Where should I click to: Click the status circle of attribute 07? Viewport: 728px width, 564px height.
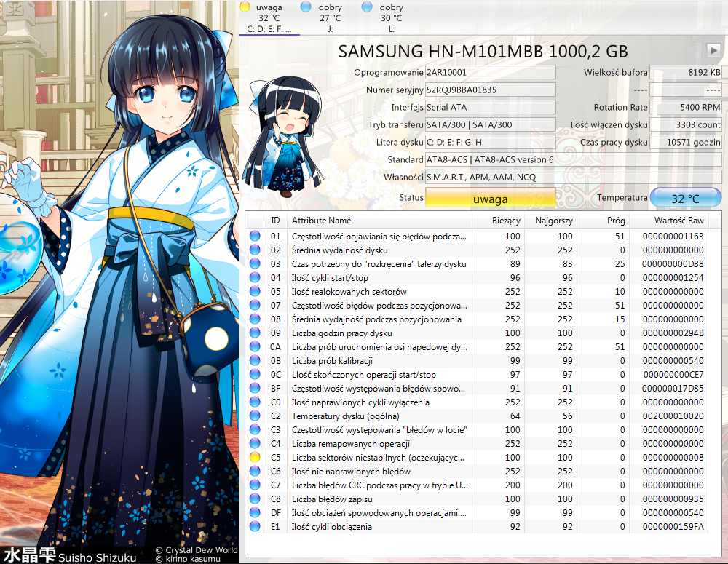pyautogui.click(x=255, y=305)
